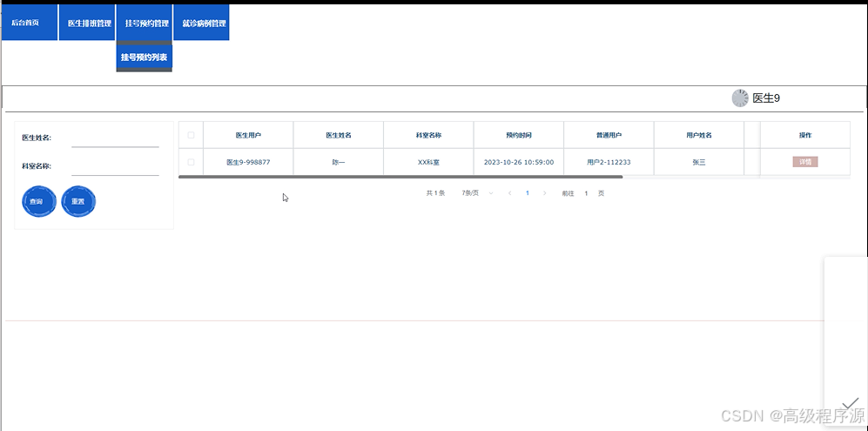Focus the 科室名称 input field
The height and width of the screenshot is (431, 868).
(115, 166)
